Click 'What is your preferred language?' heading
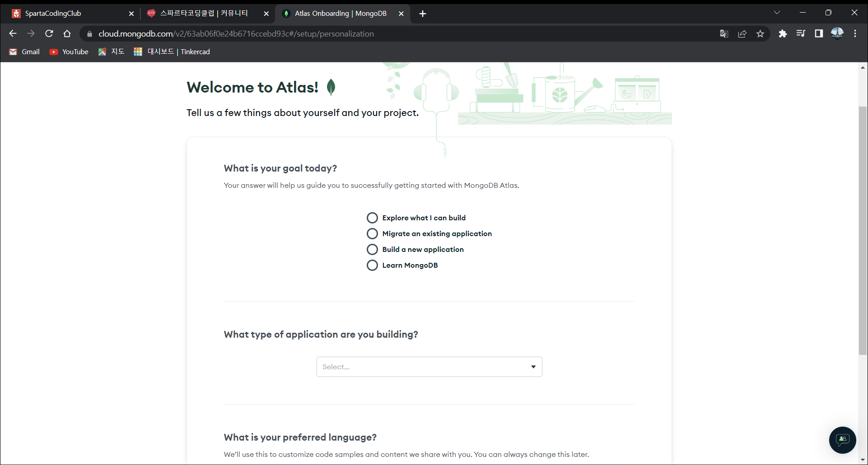 (300, 437)
